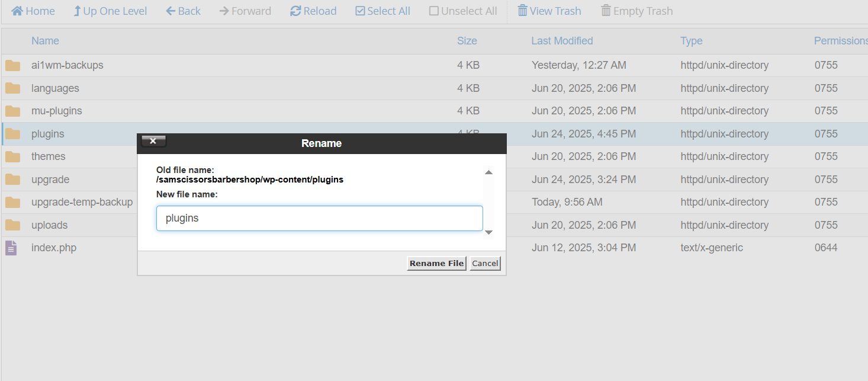This screenshot has height=381, width=868.
Task: Click uploads folder name
Action: 49,225
